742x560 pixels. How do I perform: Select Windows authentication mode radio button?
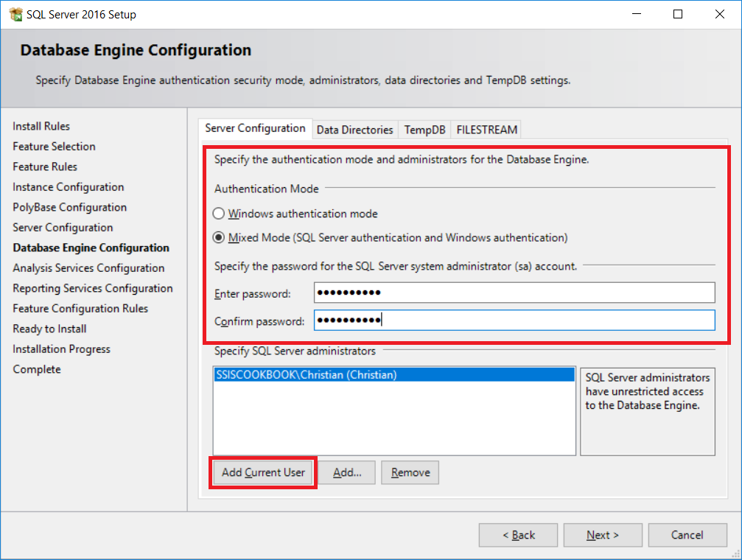(218, 214)
